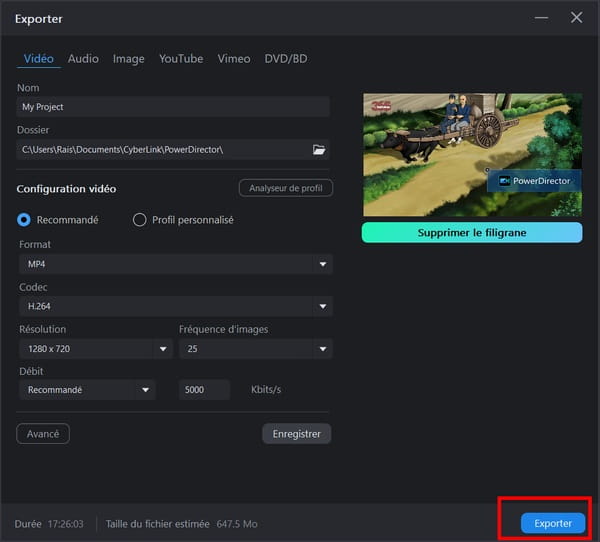Open the Codec H.264 dropdown

click(x=176, y=306)
